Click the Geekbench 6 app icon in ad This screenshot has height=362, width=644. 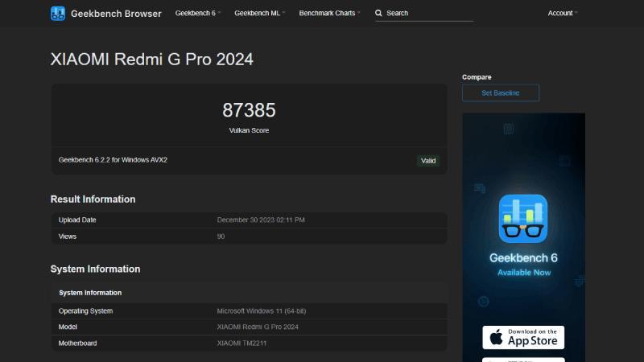[x=523, y=219]
